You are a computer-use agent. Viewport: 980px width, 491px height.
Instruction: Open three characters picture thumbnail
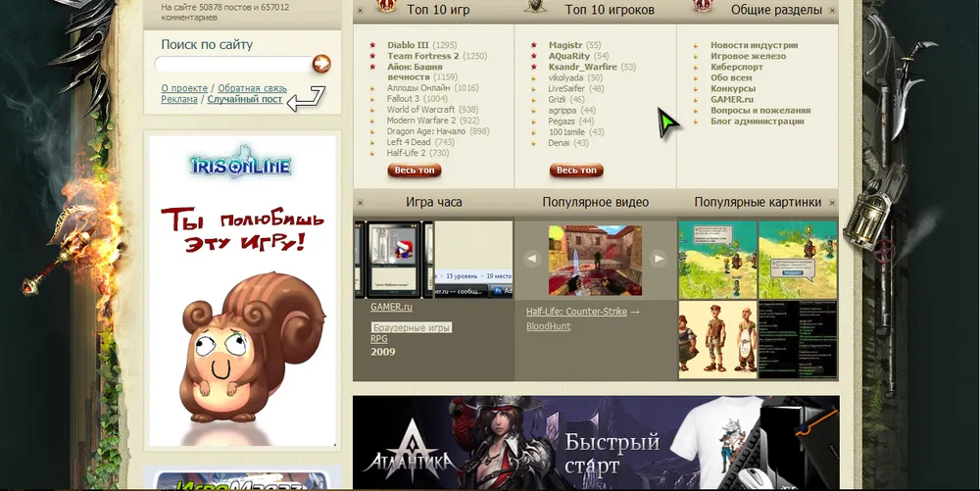[x=717, y=339]
